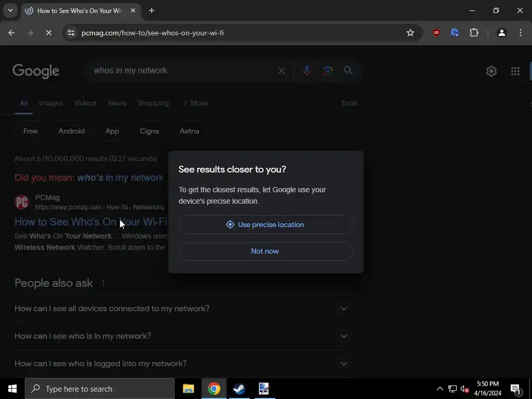Open 'How to See Who's On Your Wi-Fi' result

click(91, 222)
